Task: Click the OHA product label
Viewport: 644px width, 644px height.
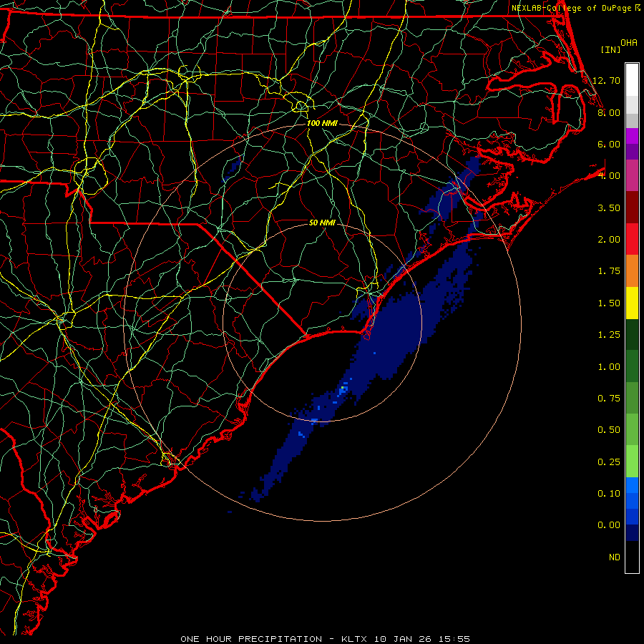Action: pyautogui.click(x=629, y=43)
